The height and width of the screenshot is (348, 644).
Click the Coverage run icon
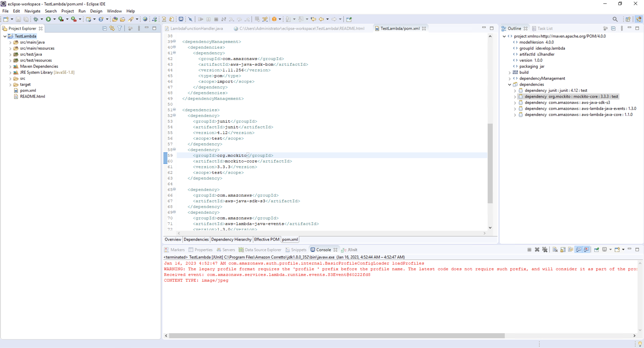(x=61, y=19)
